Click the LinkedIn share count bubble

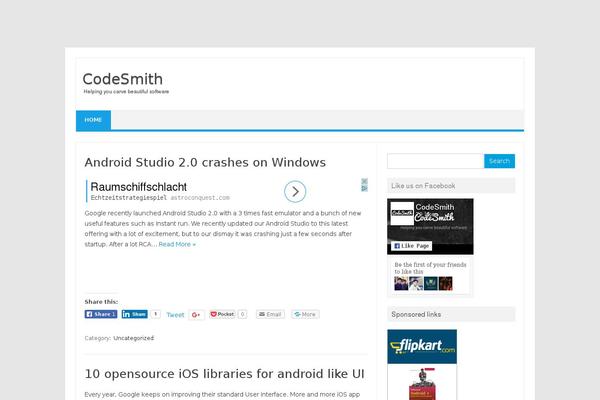point(155,314)
